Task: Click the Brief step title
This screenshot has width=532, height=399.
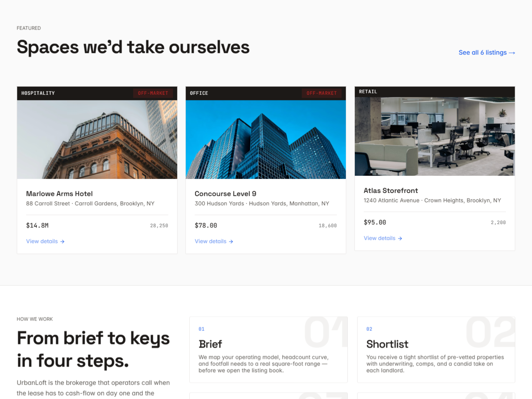Action: pos(210,344)
